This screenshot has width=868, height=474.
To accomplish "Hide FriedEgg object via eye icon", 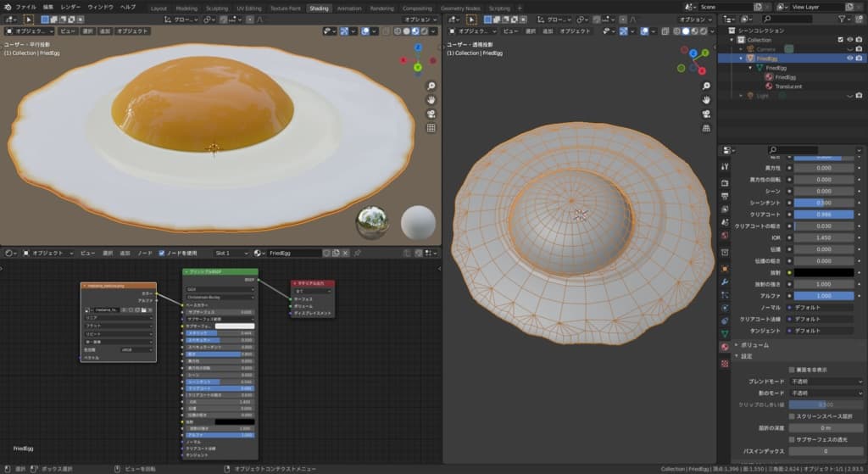I will point(849,59).
